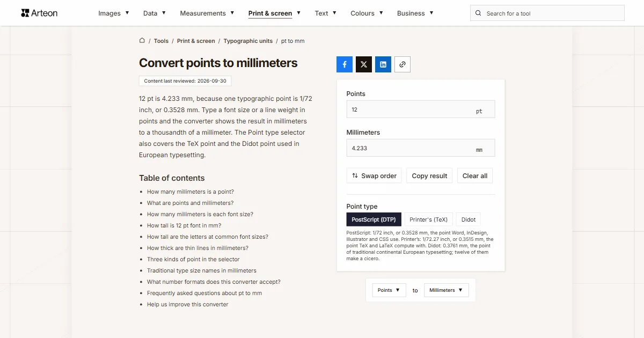This screenshot has width=644, height=338.
Task: Share page on X
Action: click(x=364, y=64)
